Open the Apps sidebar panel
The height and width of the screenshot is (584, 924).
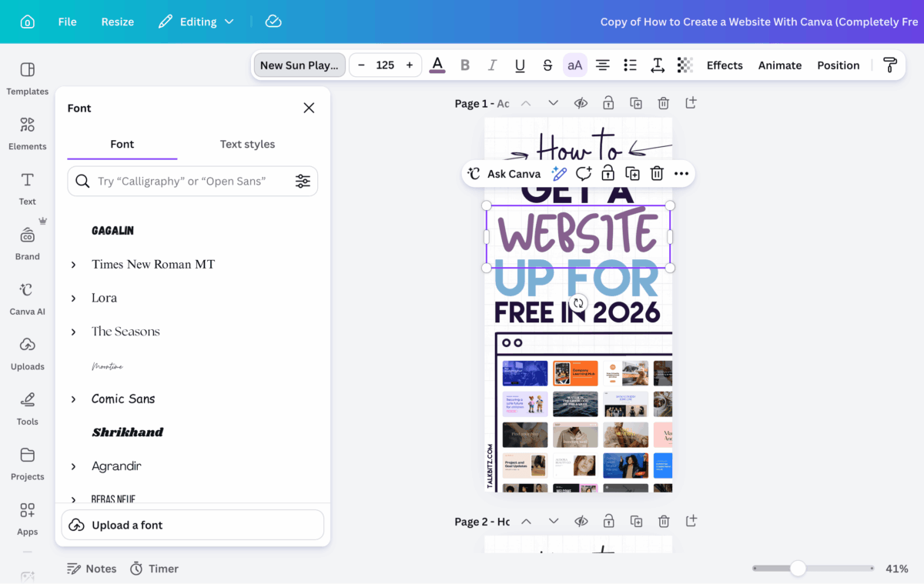28,519
